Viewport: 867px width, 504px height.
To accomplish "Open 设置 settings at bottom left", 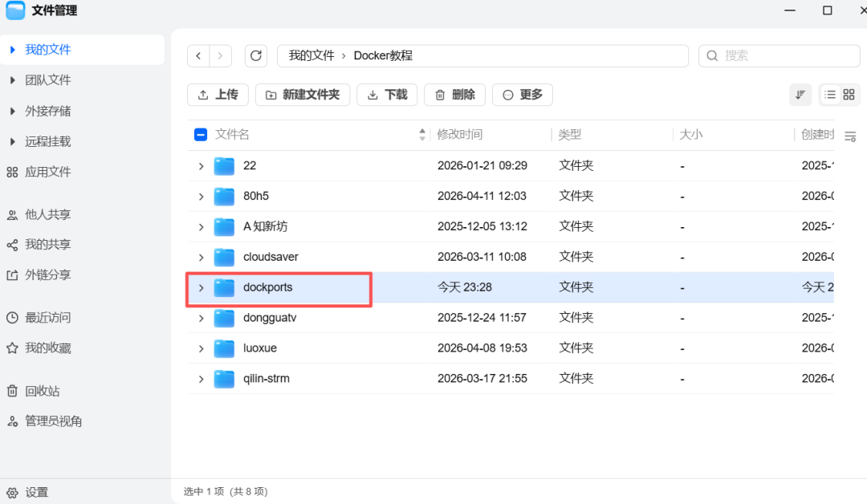I will tap(36, 493).
